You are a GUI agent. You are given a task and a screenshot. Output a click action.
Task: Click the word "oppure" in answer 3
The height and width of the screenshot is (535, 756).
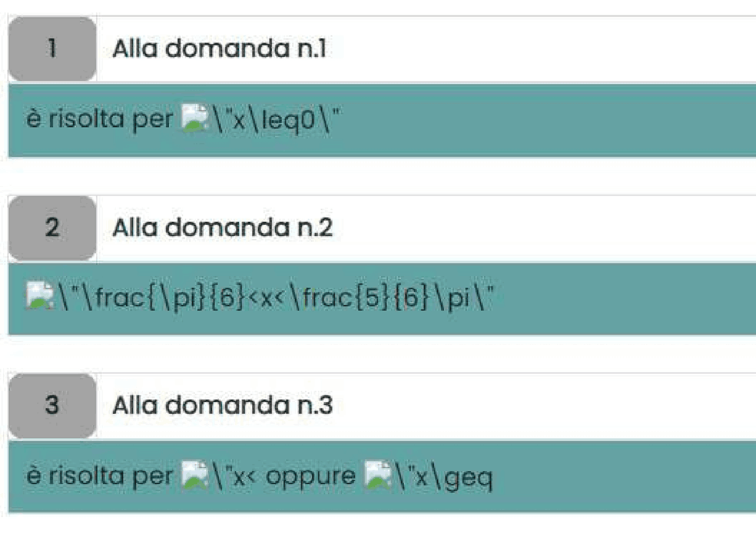[311, 478]
